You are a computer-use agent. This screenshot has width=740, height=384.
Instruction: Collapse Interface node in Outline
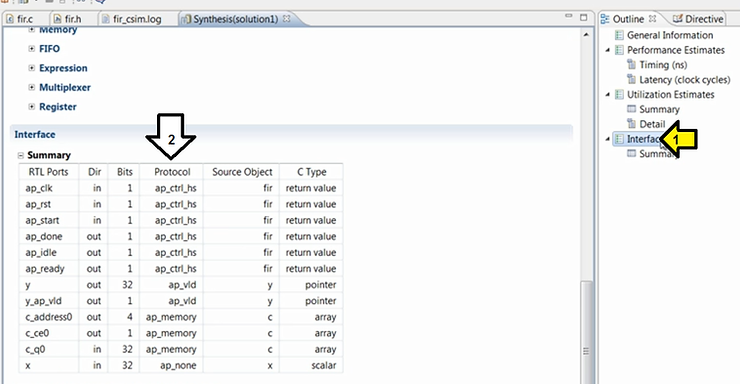pos(608,139)
